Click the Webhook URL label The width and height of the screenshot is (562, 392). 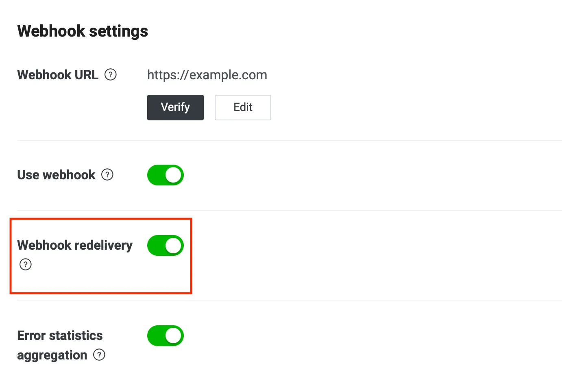58,75
